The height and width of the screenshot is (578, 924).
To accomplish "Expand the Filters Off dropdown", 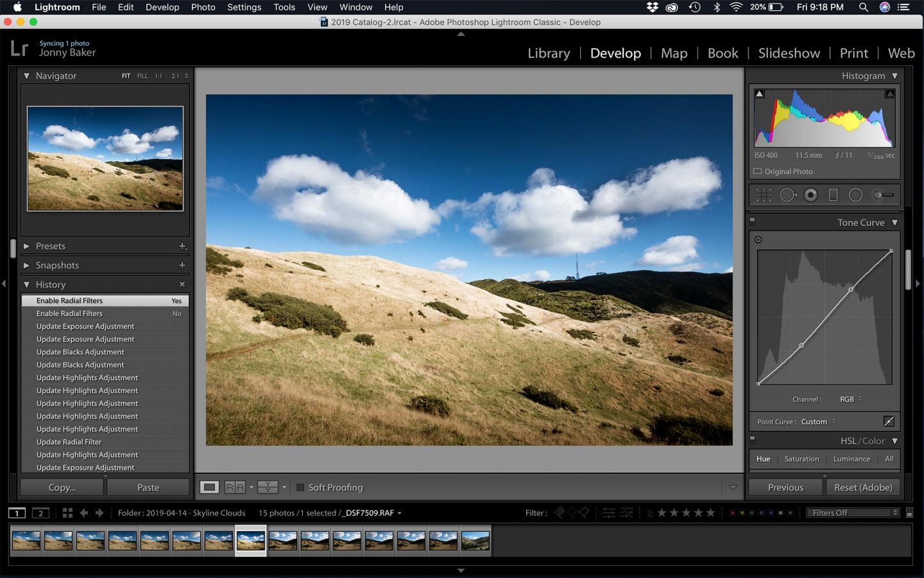I will [852, 512].
